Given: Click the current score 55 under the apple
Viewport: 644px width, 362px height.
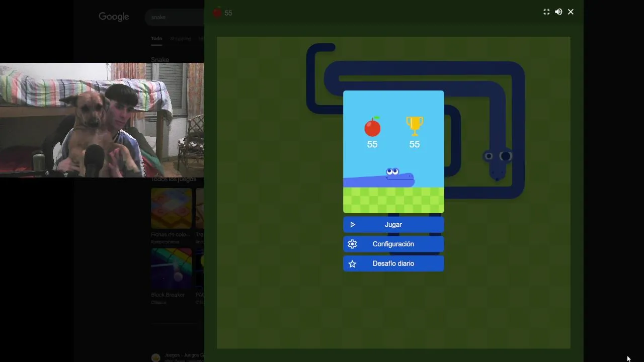Looking at the screenshot, I should pyautogui.click(x=372, y=144).
